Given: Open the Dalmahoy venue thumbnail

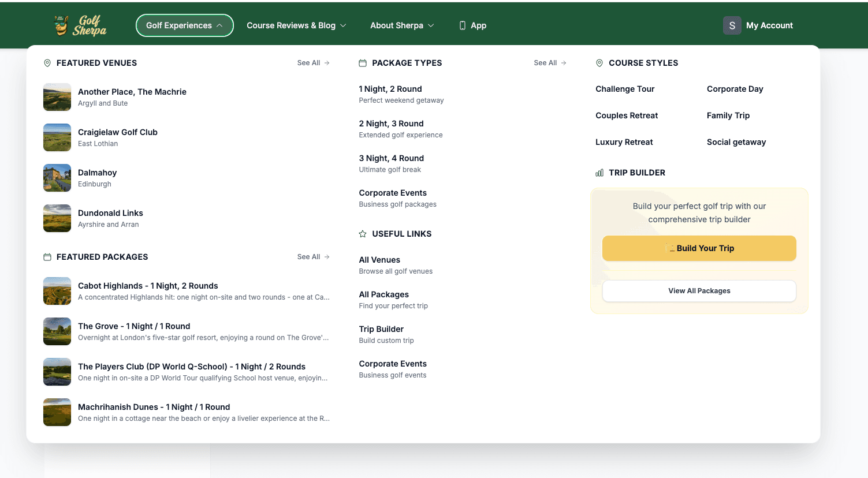Looking at the screenshot, I should (57, 178).
